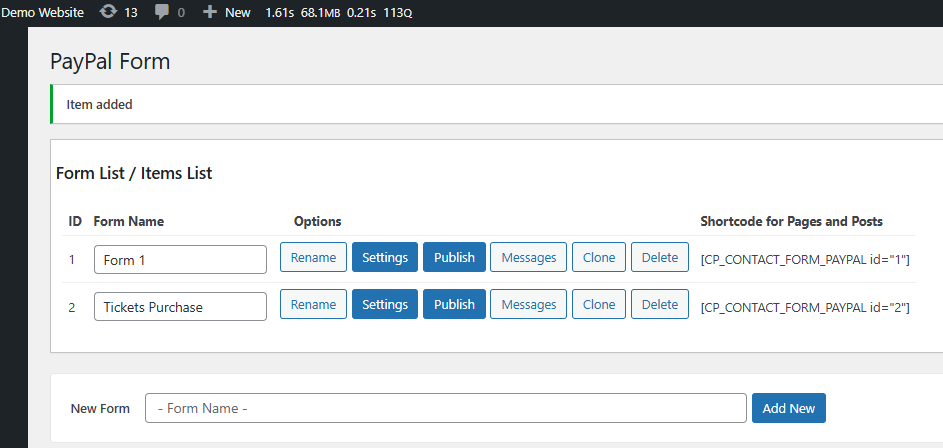Click the PayPal Form page heading
Viewport: 943px width, 448px height.
click(x=110, y=61)
